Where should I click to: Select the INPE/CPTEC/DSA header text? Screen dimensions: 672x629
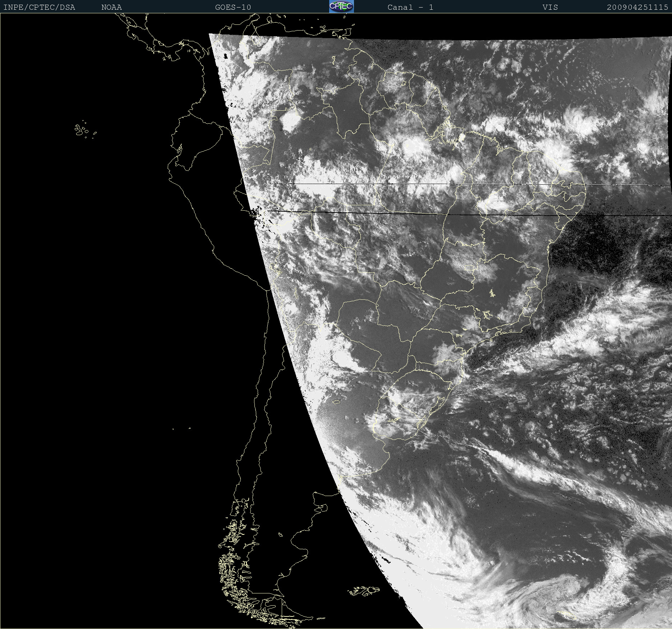(x=39, y=7)
